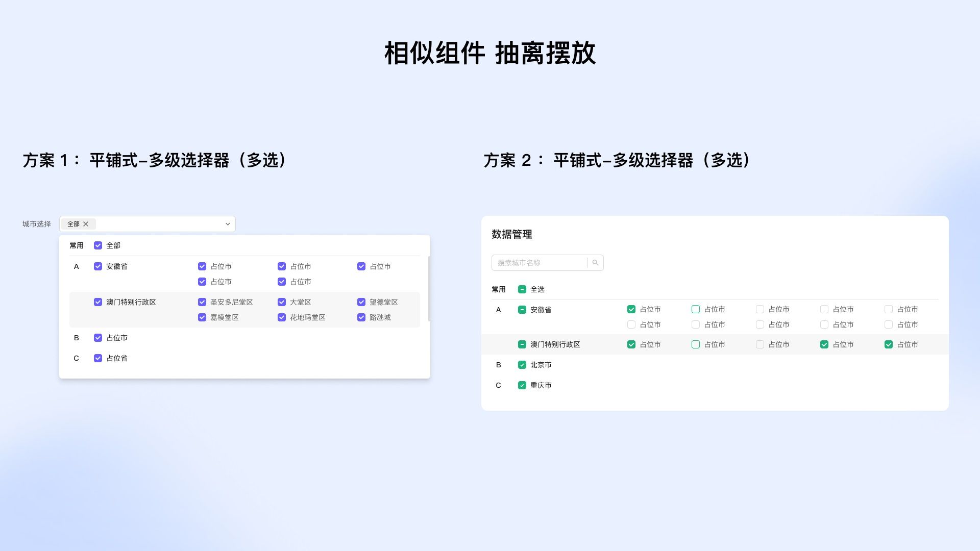This screenshot has width=980, height=551.
Task: Uncheck 全部 in the 城市选择 dropdown
Action: pos(98,245)
